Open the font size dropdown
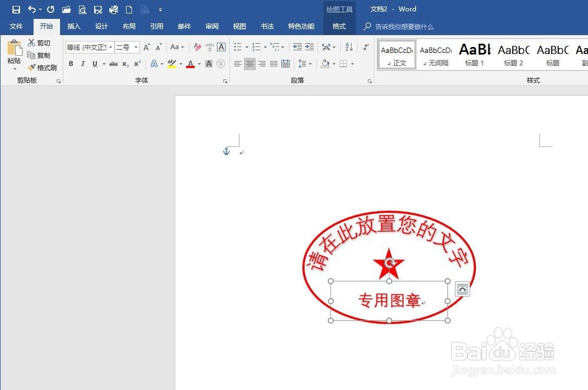The image size is (588, 390). [x=136, y=47]
